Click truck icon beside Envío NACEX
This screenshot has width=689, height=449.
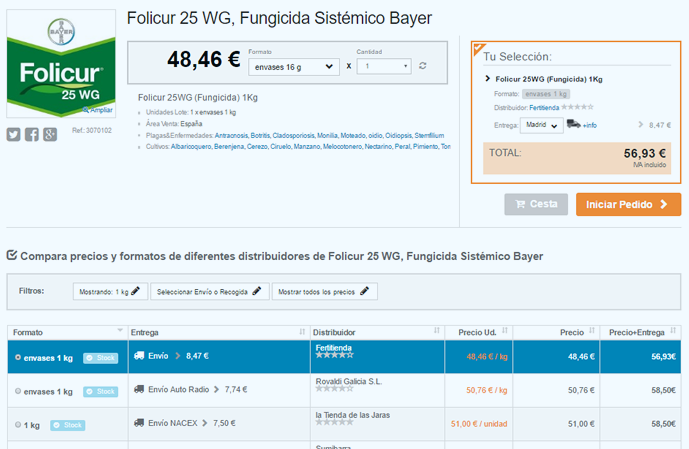139,423
